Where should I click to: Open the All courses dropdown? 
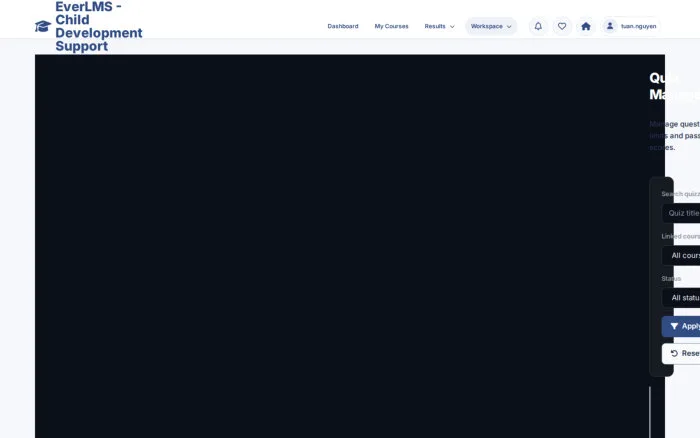(681, 255)
